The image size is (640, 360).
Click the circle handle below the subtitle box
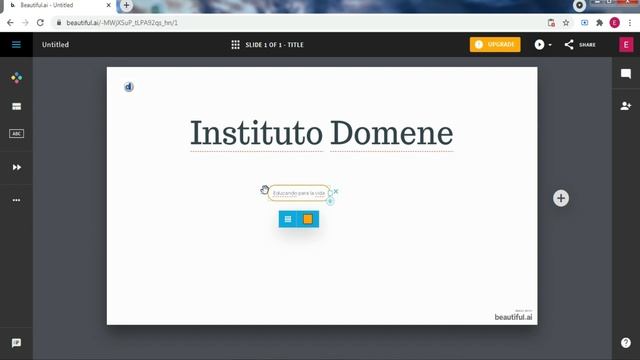click(330, 201)
